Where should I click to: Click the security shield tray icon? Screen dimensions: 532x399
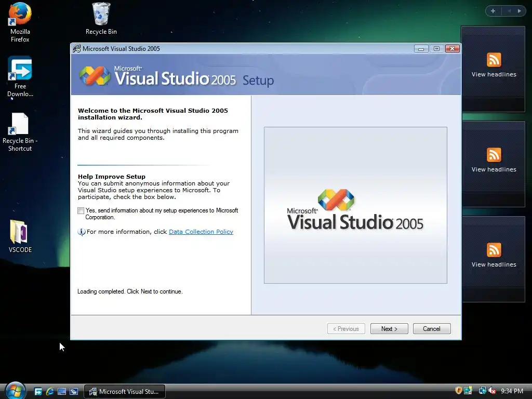pyautogui.click(x=458, y=391)
